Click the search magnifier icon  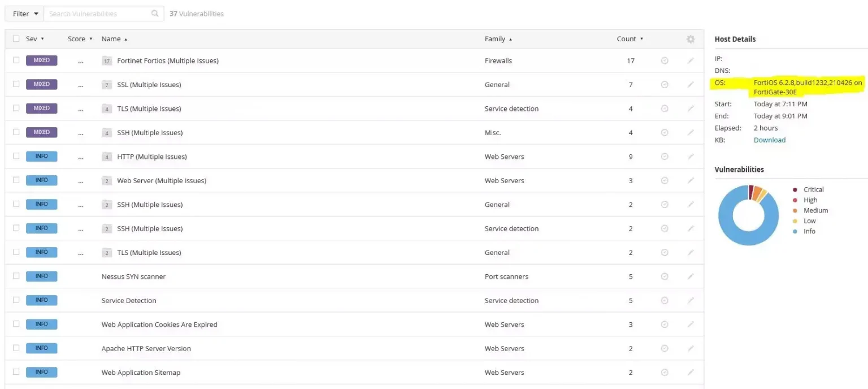(155, 14)
